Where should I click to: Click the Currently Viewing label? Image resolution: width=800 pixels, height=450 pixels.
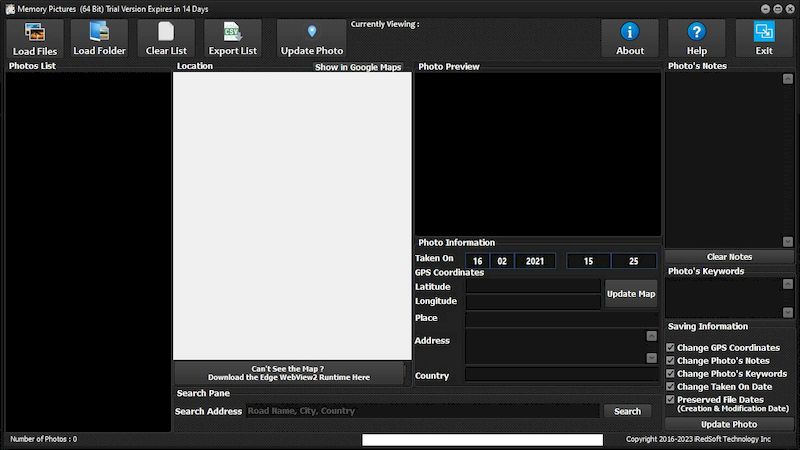pyautogui.click(x=385, y=24)
